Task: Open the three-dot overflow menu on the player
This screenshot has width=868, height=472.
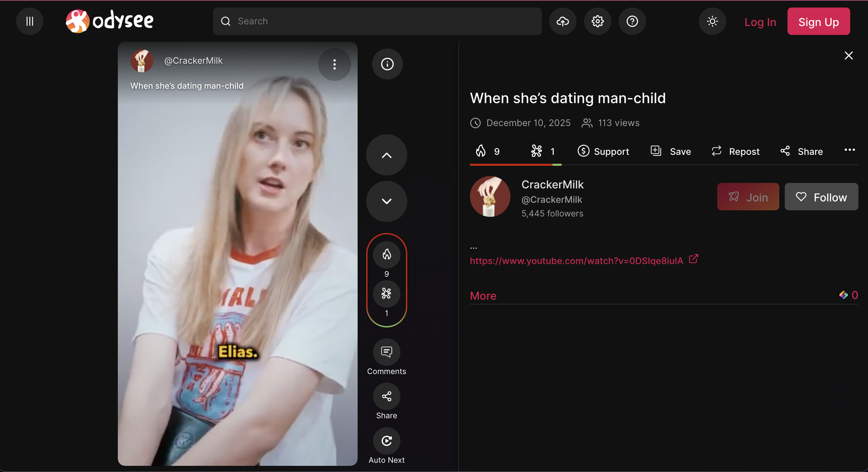Action: click(x=334, y=64)
